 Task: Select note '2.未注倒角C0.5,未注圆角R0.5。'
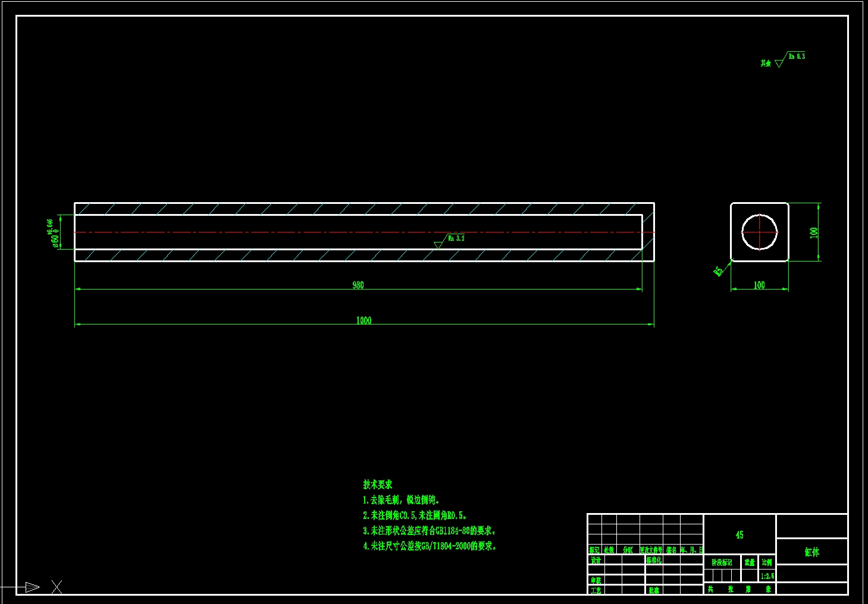[x=415, y=515]
